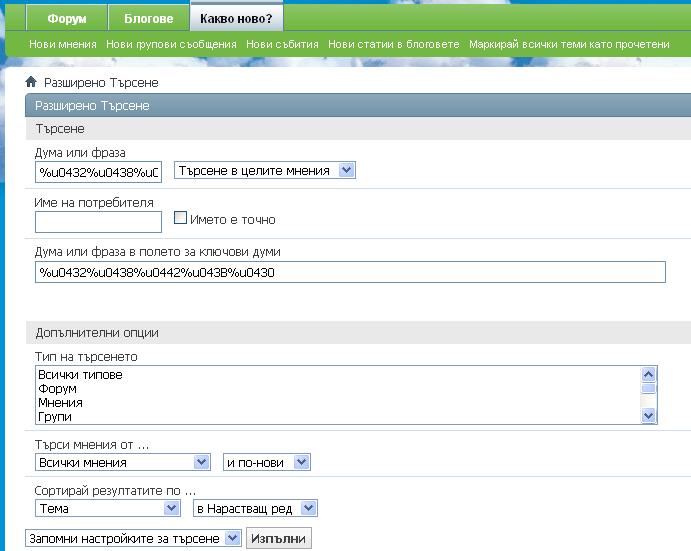
Task: Open the Форум tab
Action: point(68,19)
